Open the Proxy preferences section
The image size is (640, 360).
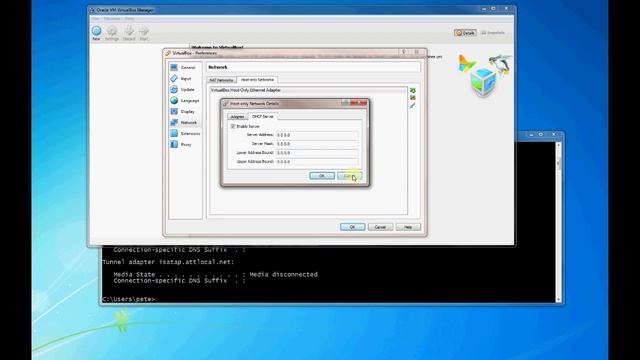pyautogui.click(x=181, y=144)
